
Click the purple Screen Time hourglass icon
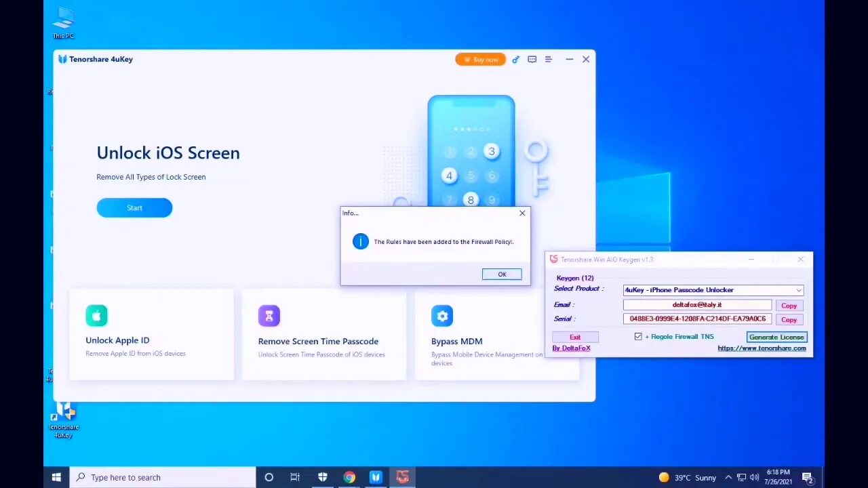[x=269, y=315]
